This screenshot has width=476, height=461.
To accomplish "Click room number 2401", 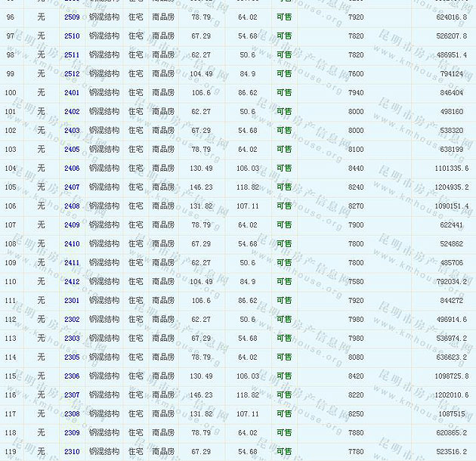I will pos(72,92).
